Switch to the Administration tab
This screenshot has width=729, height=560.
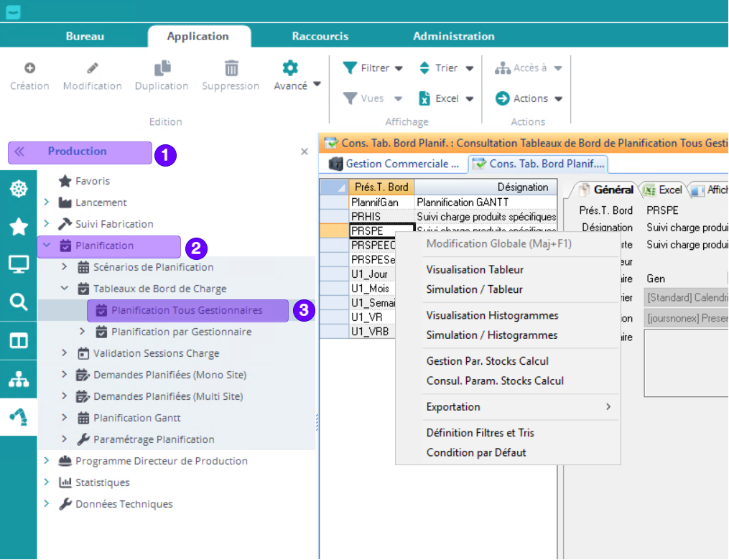click(x=453, y=36)
